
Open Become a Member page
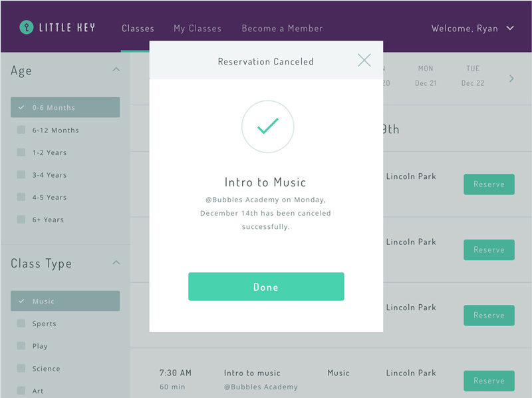point(282,29)
